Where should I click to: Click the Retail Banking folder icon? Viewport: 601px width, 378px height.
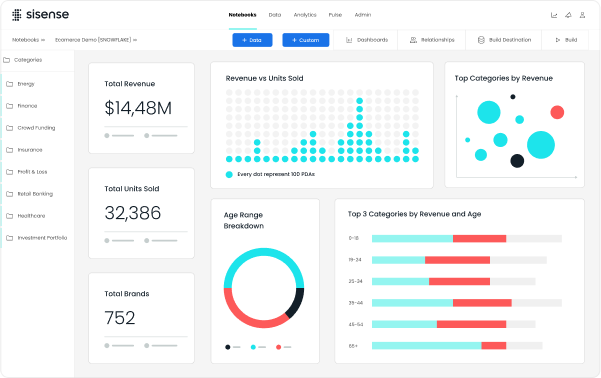pyautogui.click(x=10, y=194)
